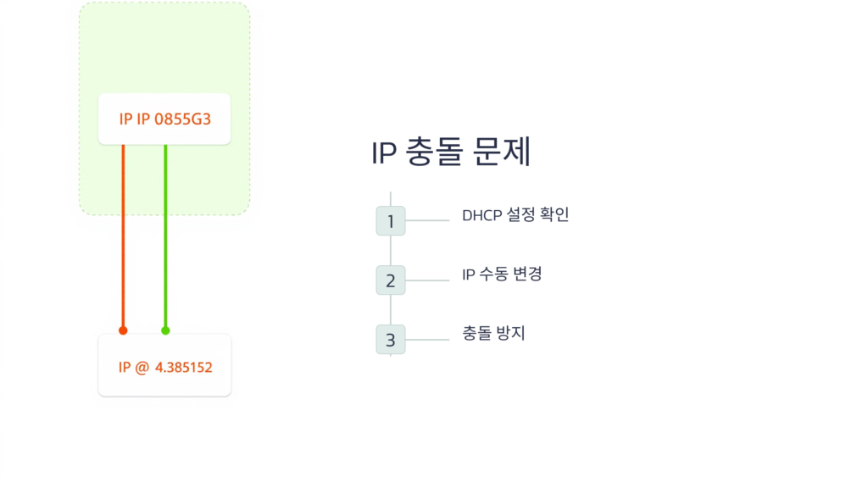Click the "DHCP 설정 확인" step label
The width and height of the screenshot is (868, 488).
pos(515,215)
